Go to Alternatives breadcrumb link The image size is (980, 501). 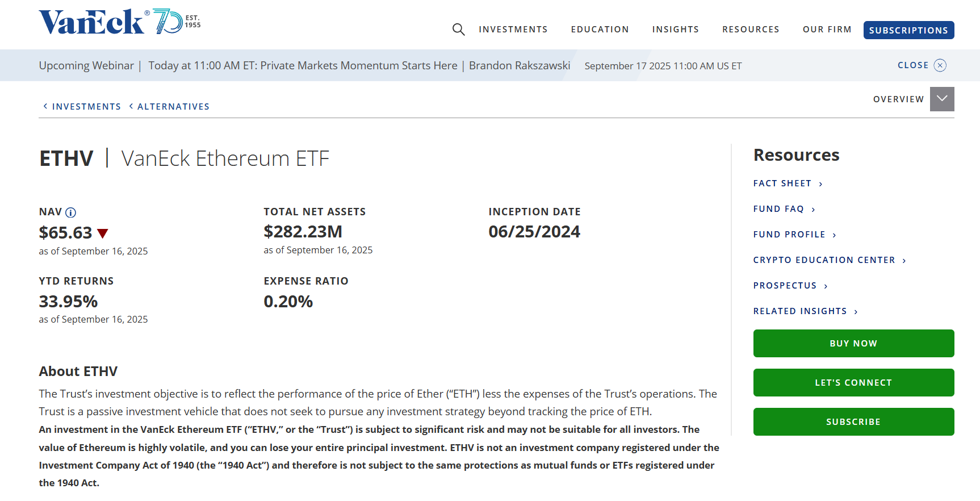[173, 107]
